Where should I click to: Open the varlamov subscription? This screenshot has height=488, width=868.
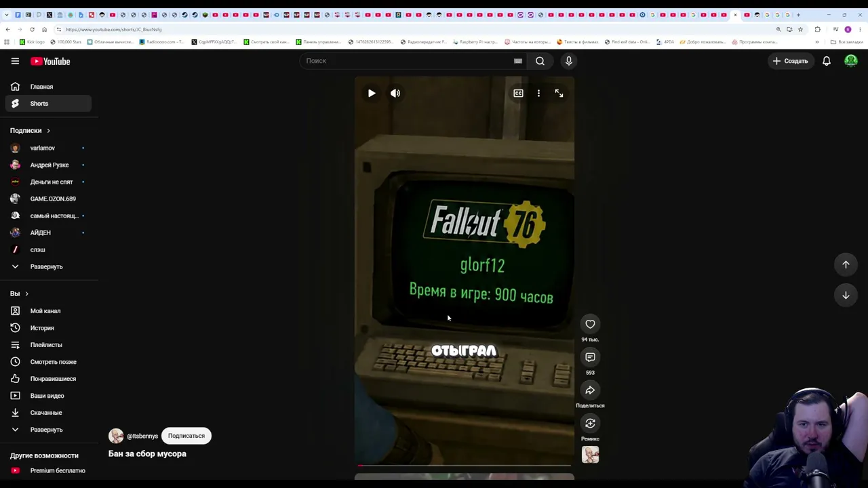[x=47, y=148]
